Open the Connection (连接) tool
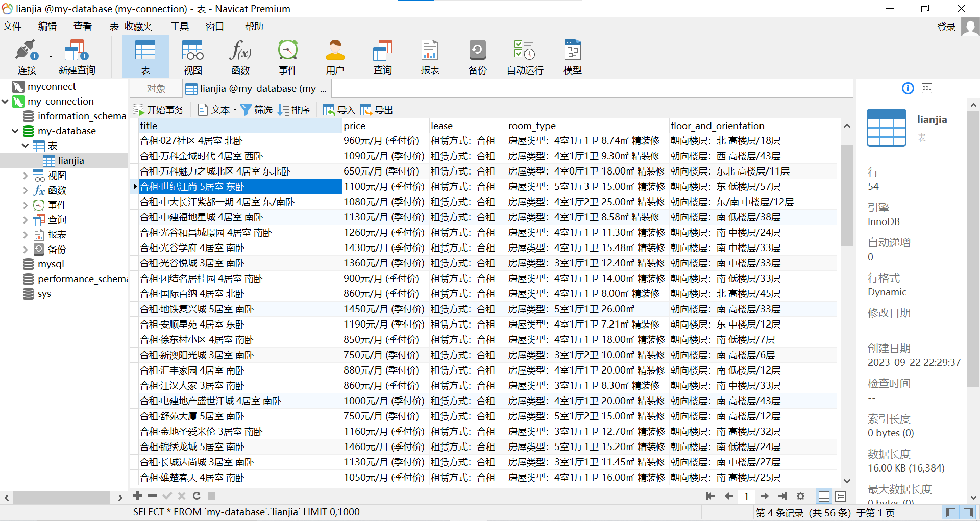The width and height of the screenshot is (980, 521). point(27,57)
